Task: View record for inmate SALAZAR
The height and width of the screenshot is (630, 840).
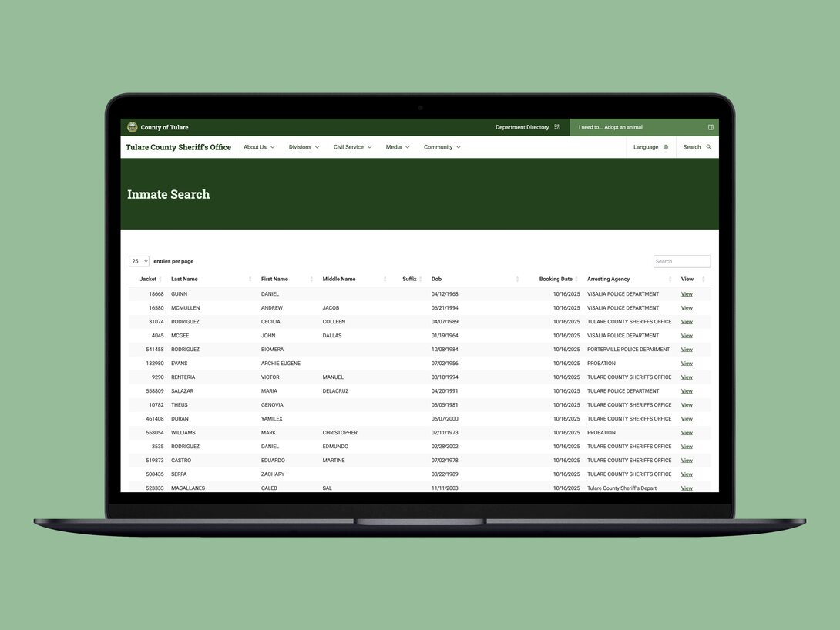Action: pyautogui.click(x=687, y=391)
